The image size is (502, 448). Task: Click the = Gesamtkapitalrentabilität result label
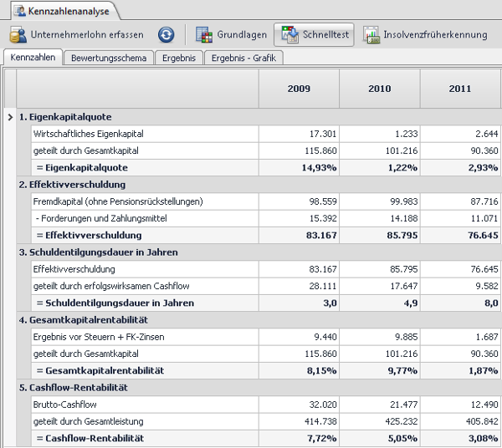click(x=100, y=370)
